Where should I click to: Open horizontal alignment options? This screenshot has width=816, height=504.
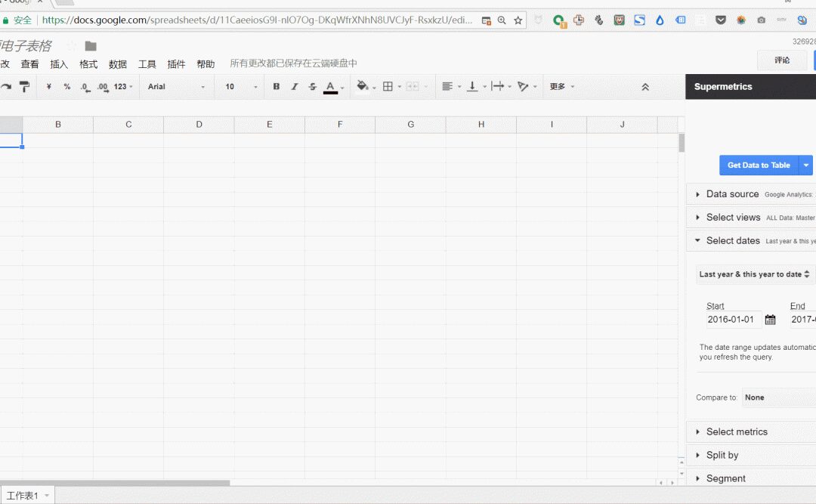click(x=447, y=86)
